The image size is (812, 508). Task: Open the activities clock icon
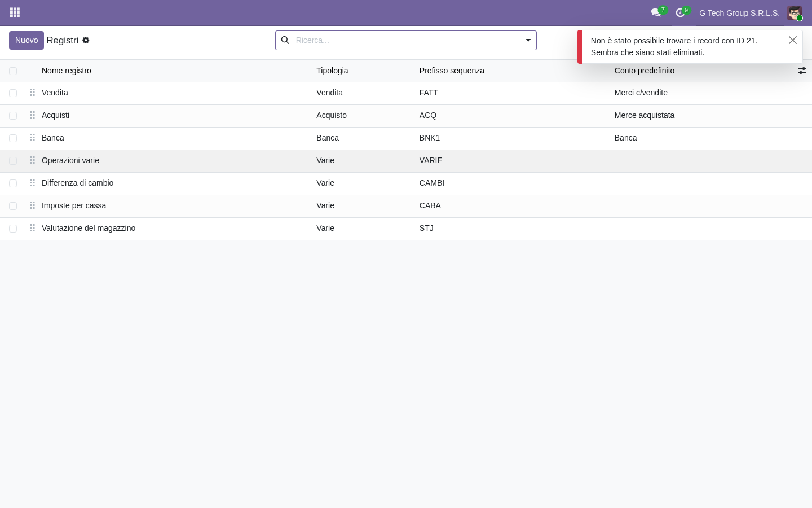pyautogui.click(x=680, y=12)
